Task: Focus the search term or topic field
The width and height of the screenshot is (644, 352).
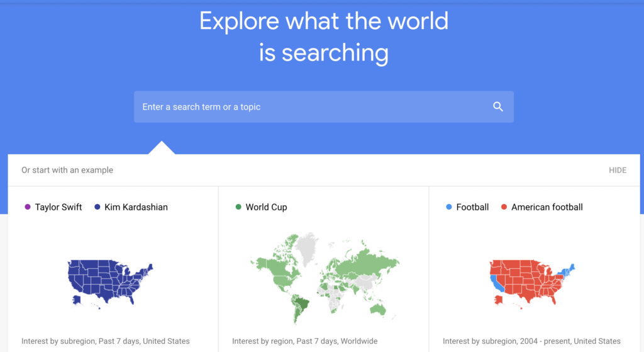Action: tap(324, 107)
